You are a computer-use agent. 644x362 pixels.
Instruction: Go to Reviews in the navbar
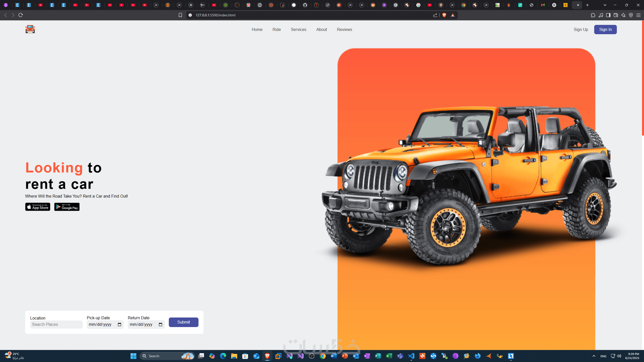coord(344,29)
